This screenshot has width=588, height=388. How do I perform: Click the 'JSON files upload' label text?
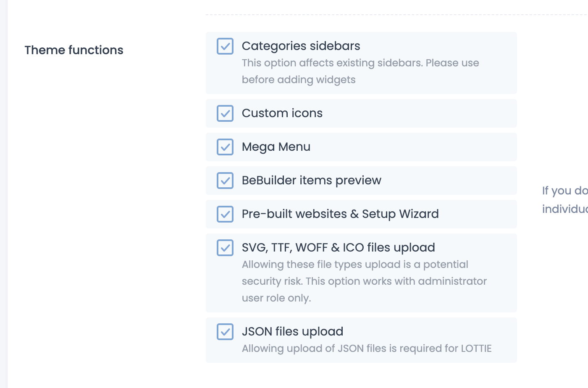click(292, 331)
